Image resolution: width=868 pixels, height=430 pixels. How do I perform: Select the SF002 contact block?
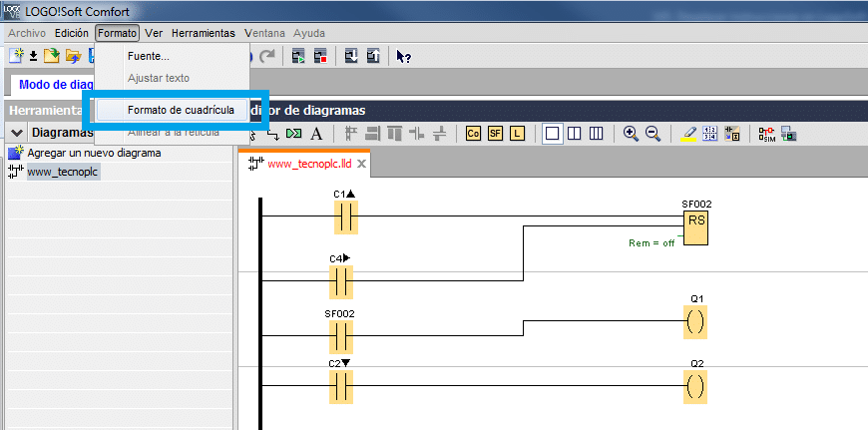(341, 336)
